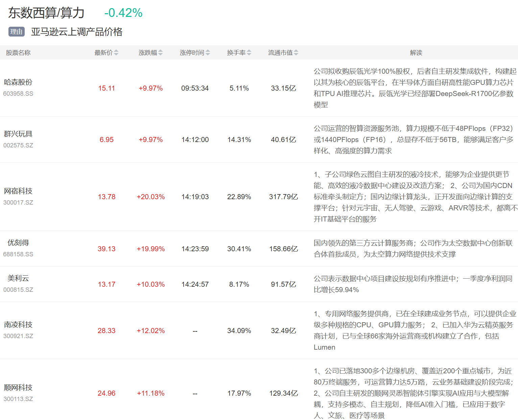Click 优刻得's latest price 39.13
Screen dimensions: 518x420
(107, 249)
